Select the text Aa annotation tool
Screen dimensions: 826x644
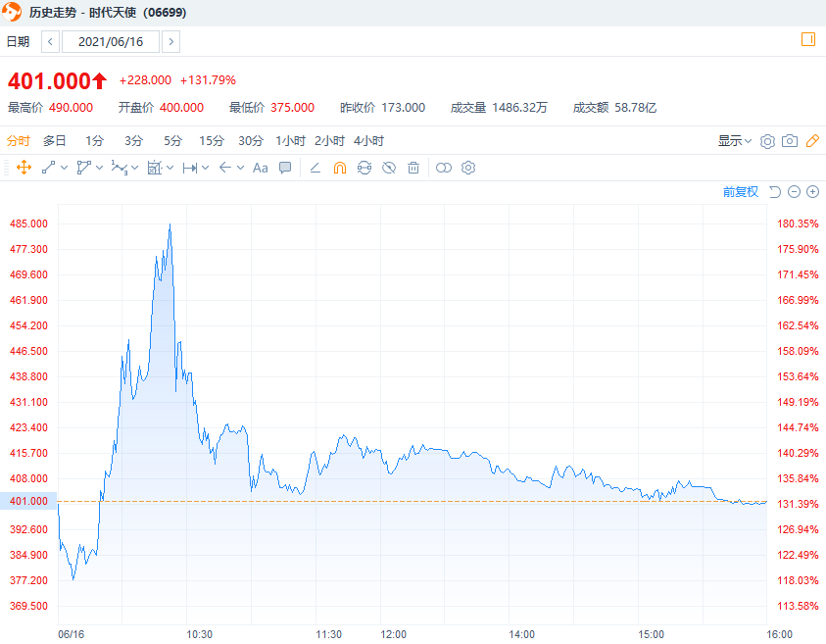point(261,169)
